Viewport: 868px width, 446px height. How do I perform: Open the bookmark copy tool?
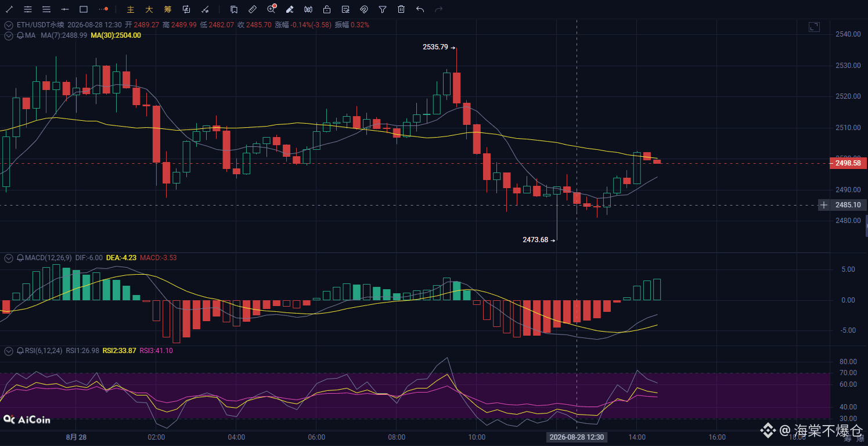click(x=233, y=9)
